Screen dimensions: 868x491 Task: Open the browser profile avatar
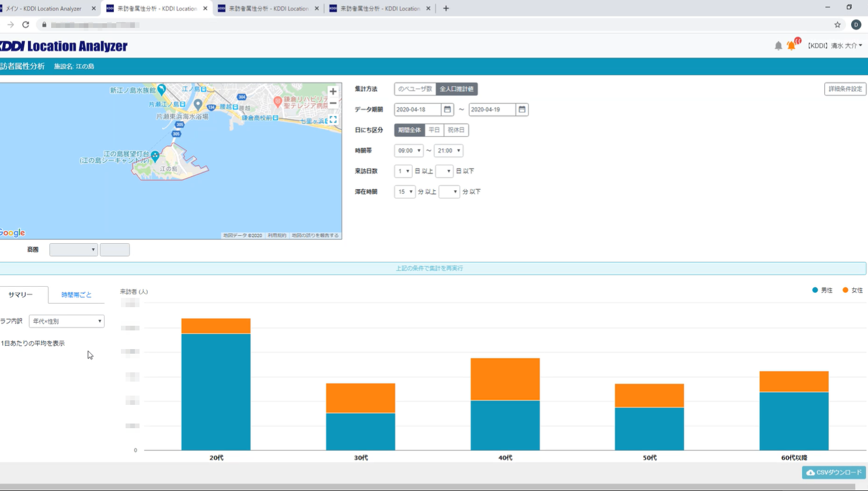click(x=856, y=24)
